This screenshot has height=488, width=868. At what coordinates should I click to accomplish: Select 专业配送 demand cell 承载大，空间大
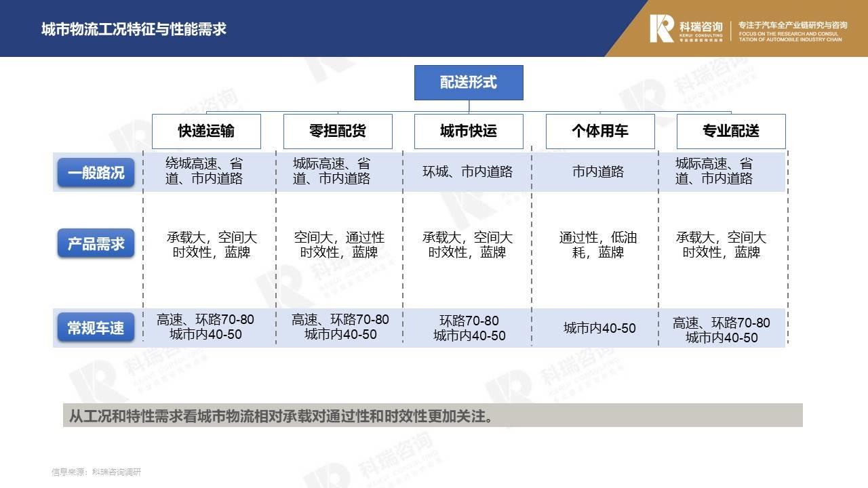tap(721, 245)
